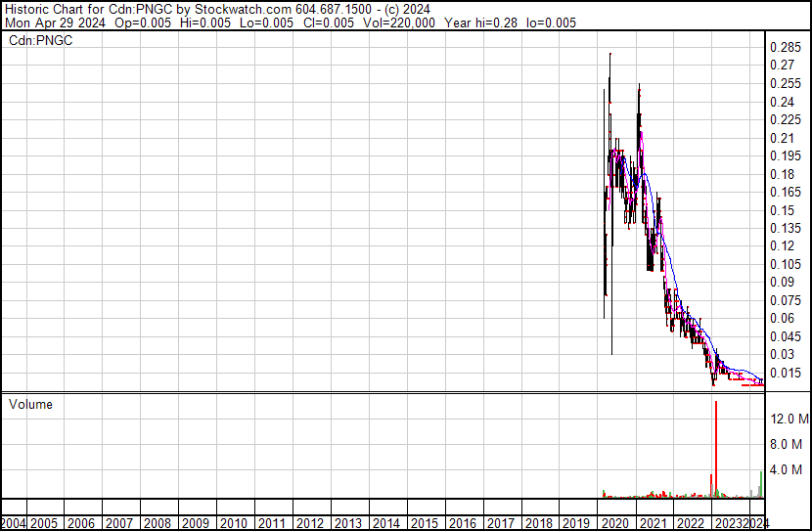812x531 pixels.
Task: Click the 4.0 M volume axis label
Action: click(x=786, y=469)
